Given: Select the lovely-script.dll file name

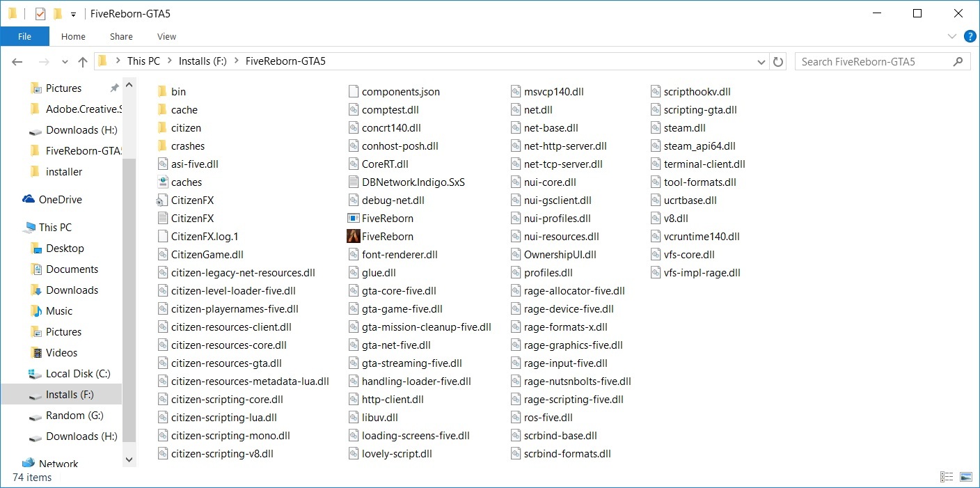Looking at the screenshot, I should [x=397, y=454].
